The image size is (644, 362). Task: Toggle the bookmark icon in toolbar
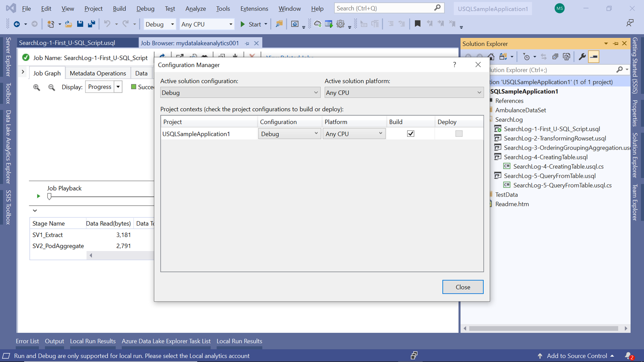417,24
